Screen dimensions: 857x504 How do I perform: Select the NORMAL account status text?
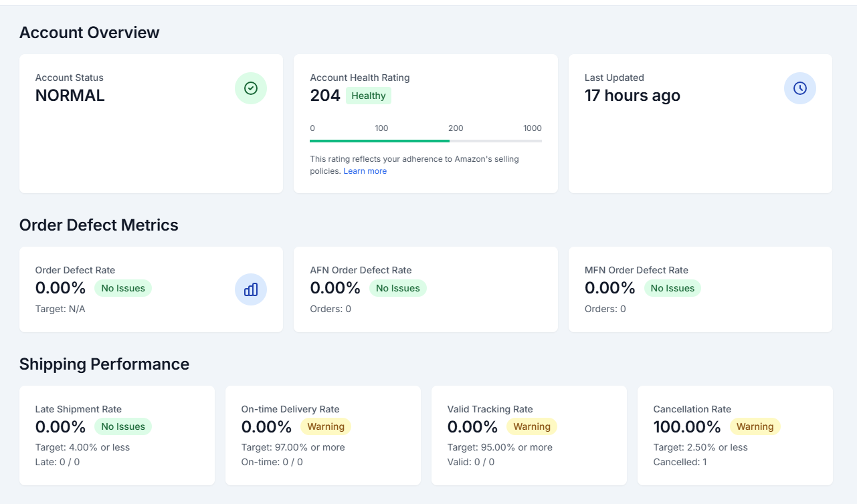[x=70, y=96]
